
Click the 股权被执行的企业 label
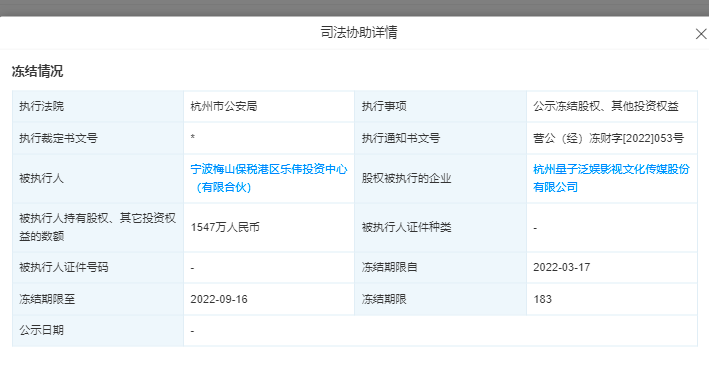[x=406, y=179]
